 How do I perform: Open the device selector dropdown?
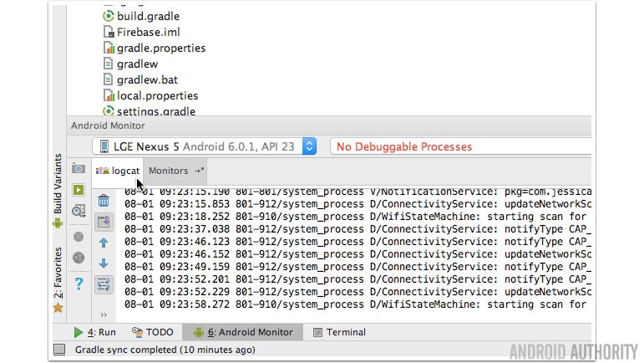coord(205,146)
